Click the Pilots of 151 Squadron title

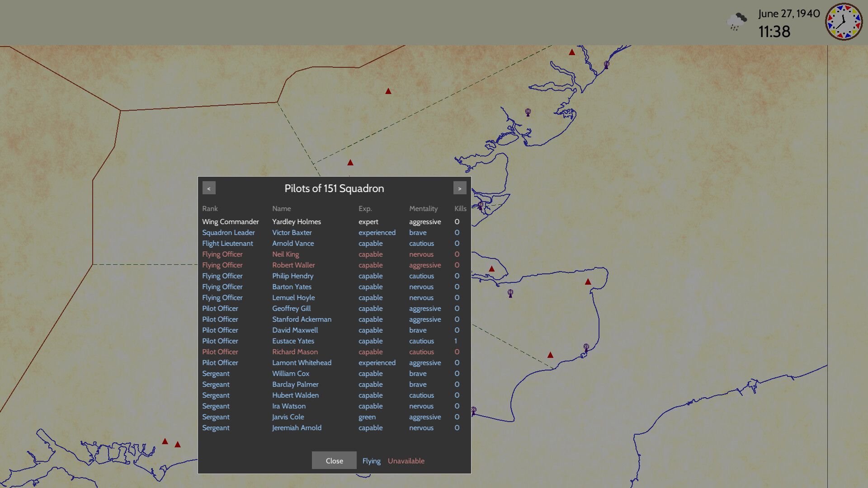tap(334, 188)
